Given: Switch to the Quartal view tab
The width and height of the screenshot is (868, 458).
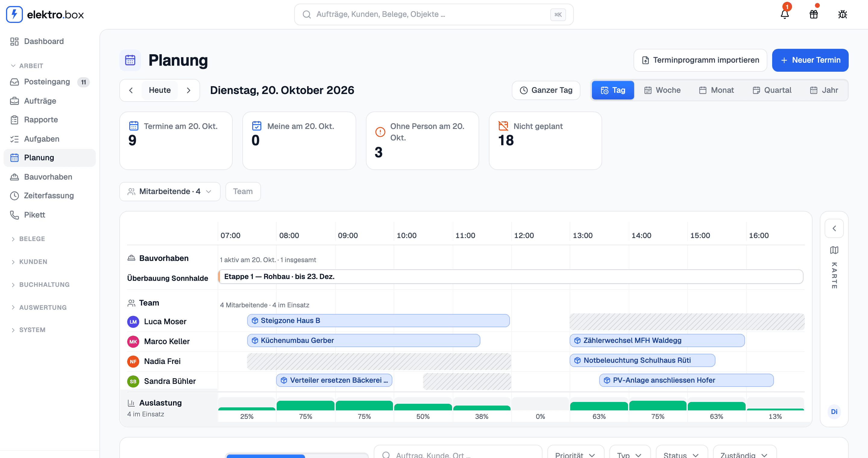Looking at the screenshot, I should click(772, 90).
